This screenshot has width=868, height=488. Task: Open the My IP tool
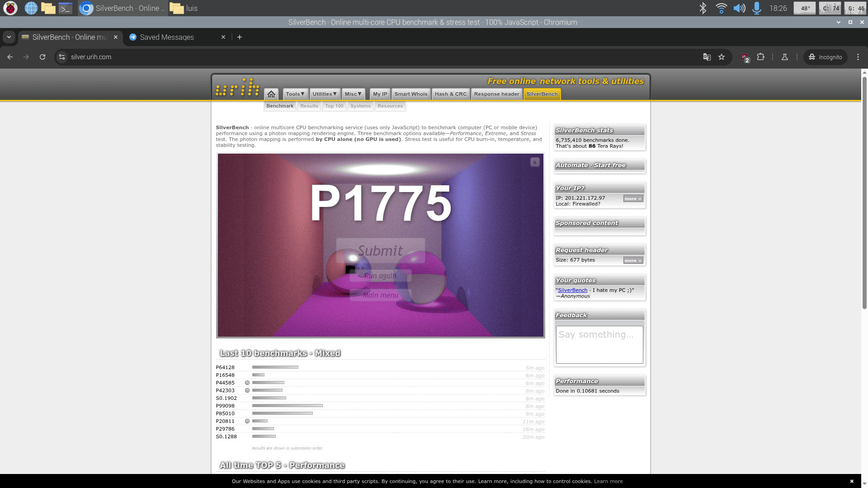[x=380, y=94]
